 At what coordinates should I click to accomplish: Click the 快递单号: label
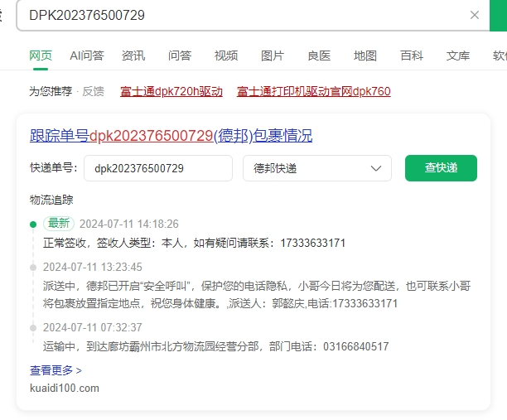coord(54,167)
